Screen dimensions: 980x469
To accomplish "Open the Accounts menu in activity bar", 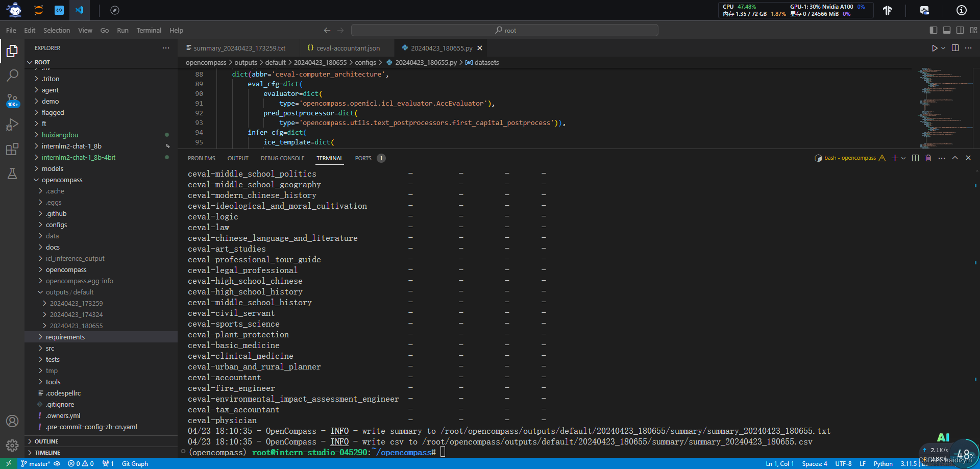I will tap(12, 421).
